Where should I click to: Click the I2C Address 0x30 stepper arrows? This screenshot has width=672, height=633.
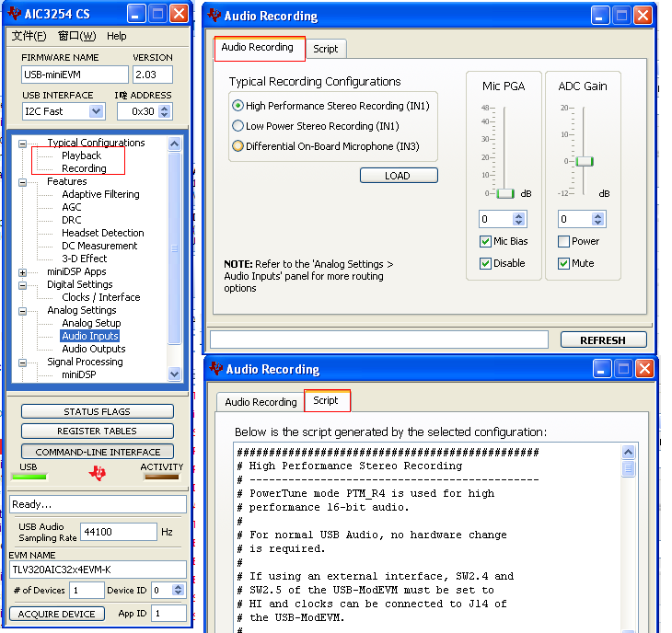[x=164, y=111]
